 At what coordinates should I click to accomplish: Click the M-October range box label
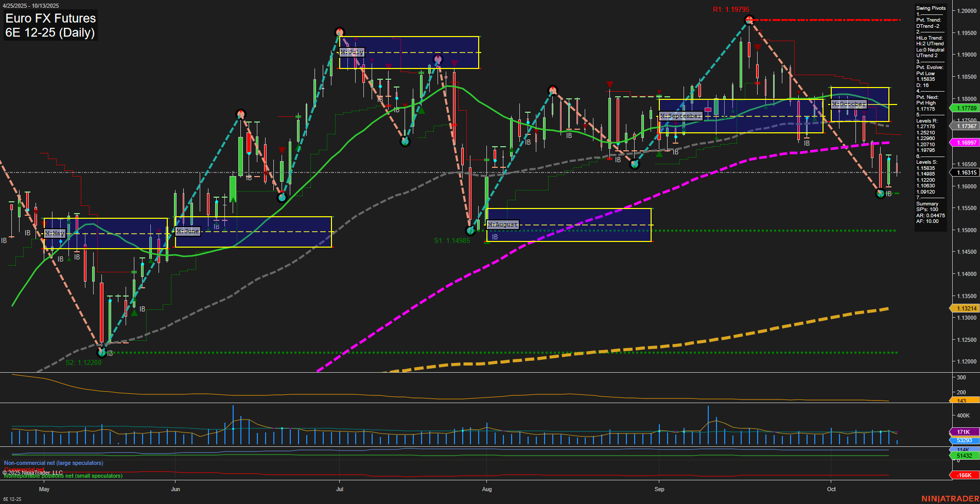849,104
